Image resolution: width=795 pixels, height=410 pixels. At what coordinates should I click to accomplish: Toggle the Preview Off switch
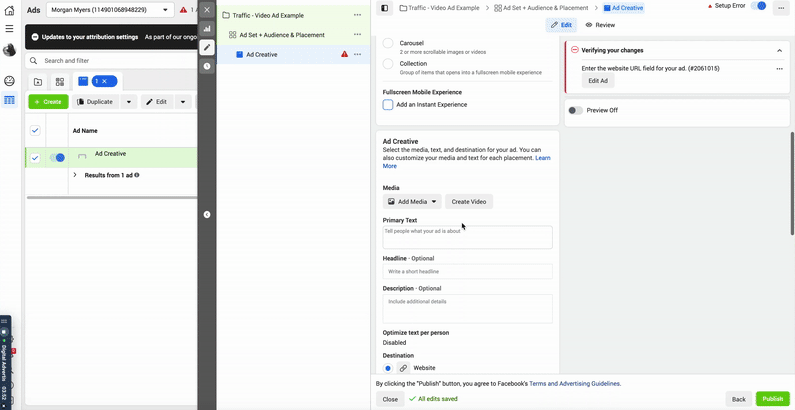coord(575,110)
